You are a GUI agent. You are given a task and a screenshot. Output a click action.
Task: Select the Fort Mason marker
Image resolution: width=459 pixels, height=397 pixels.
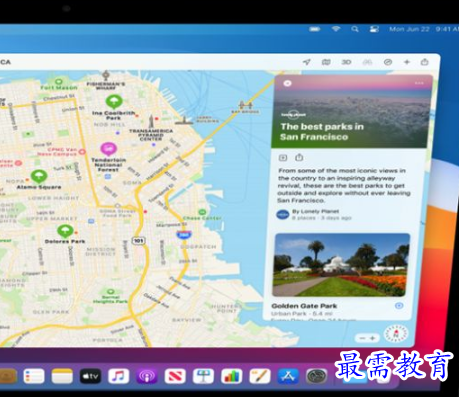pyautogui.click(x=59, y=81)
